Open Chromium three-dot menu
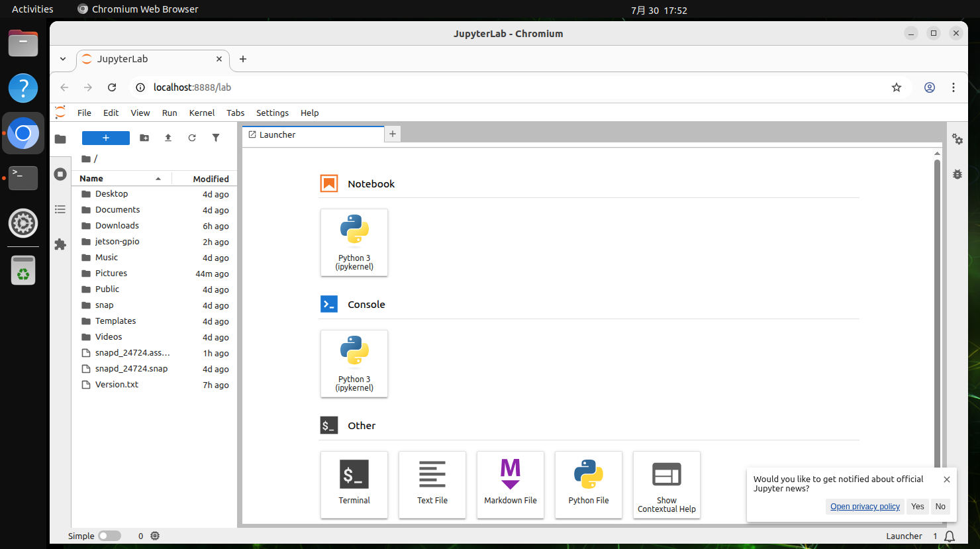Image resolution: width=980 pixels, height=549 pixels. [954, 87]
